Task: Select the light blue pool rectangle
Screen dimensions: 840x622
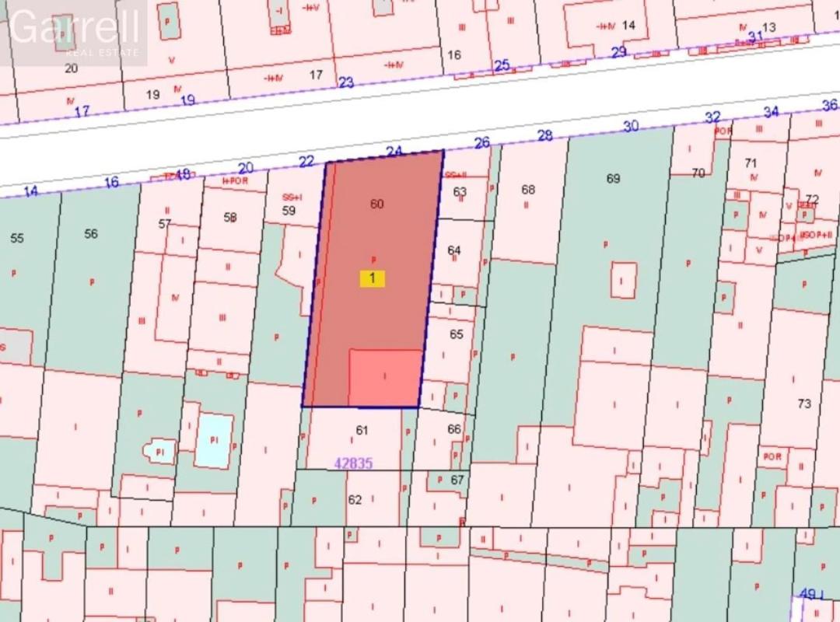Action: (x=214, y=439)
